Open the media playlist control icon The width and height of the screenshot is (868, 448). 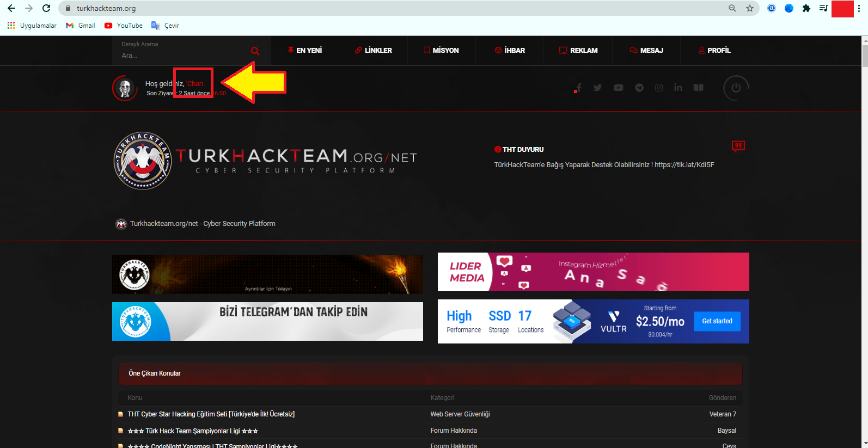(824, 8)
